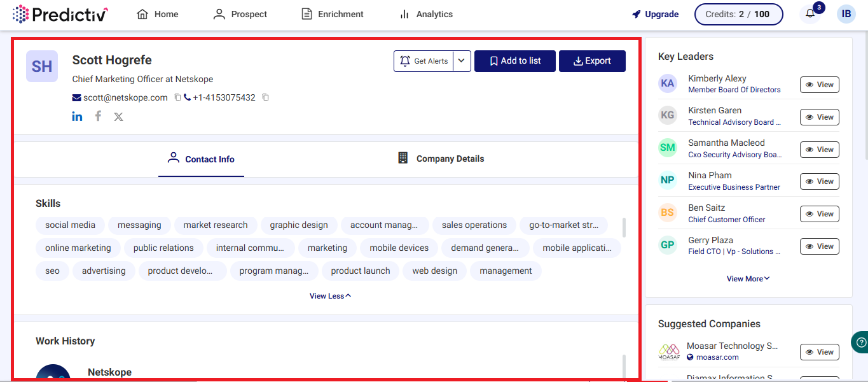868x382 pixels.
Task: Click the Export button
Action: click(x=592, y=61)
